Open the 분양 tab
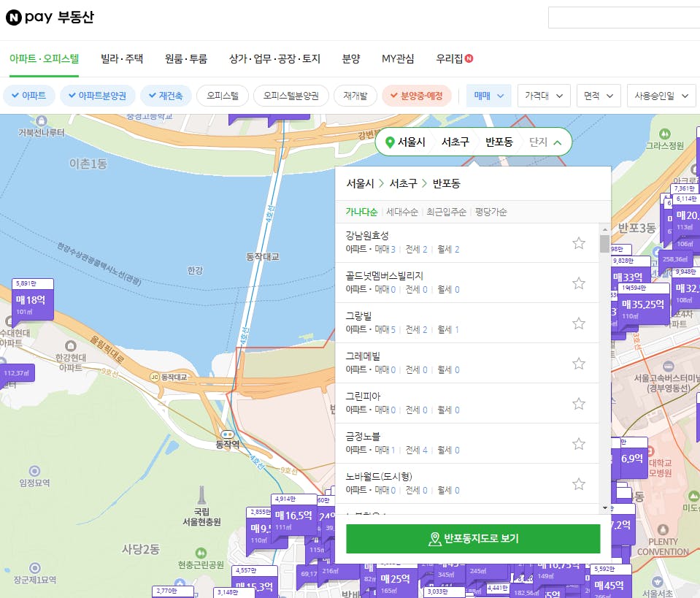Screen dimensions: 700x598 coord(351,58)
